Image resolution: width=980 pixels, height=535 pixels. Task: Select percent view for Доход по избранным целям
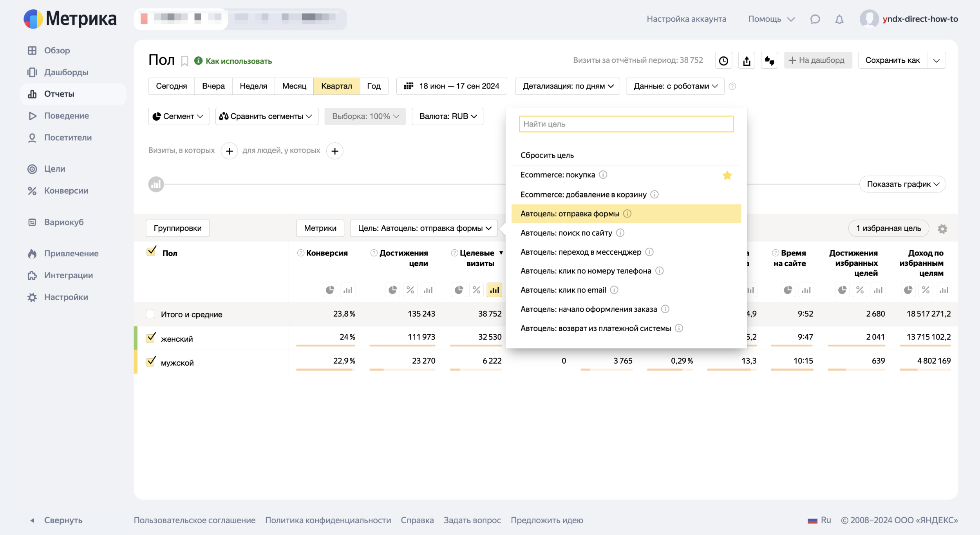(926, 290)
